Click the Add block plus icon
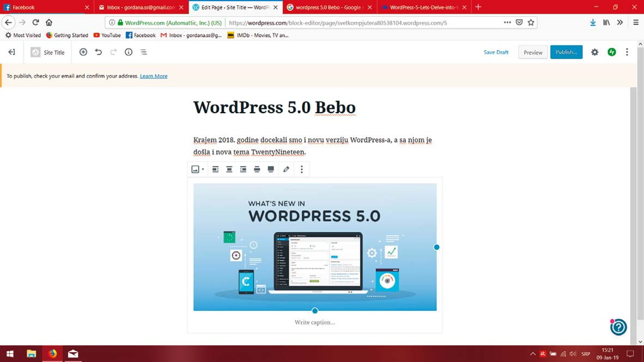The image size is (644, 362). [83, 52]
